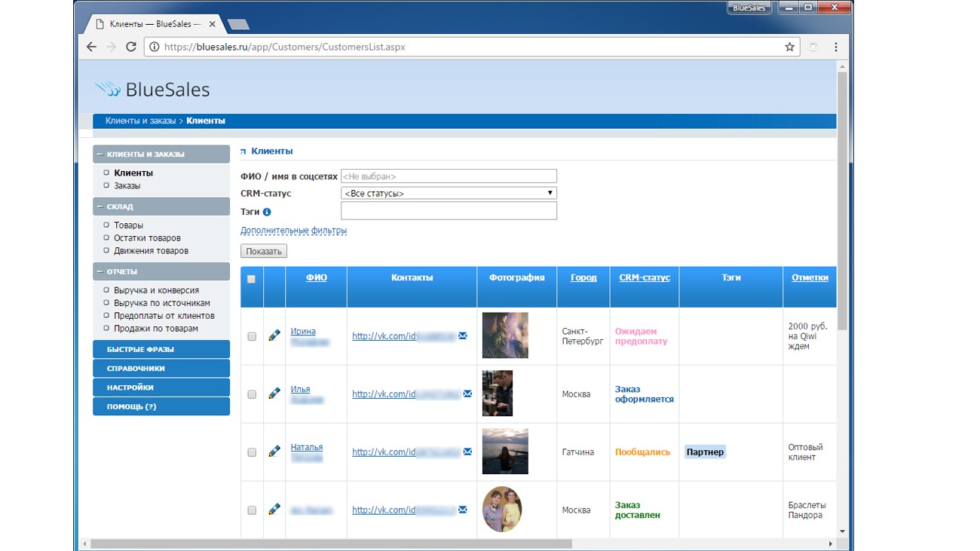Click the pencil edit icon for Наталья
The width and height of the screenshot is (980, 551).
tap(274, 452)
